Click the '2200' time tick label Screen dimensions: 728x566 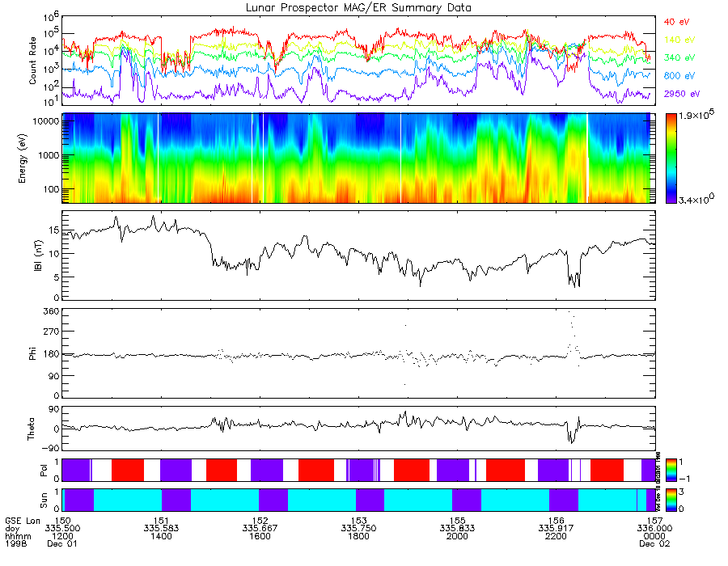point(556,536)
